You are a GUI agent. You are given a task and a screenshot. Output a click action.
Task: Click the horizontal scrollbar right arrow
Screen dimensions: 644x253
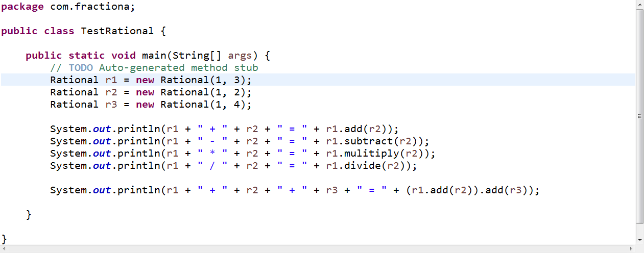tap(631, 248)
